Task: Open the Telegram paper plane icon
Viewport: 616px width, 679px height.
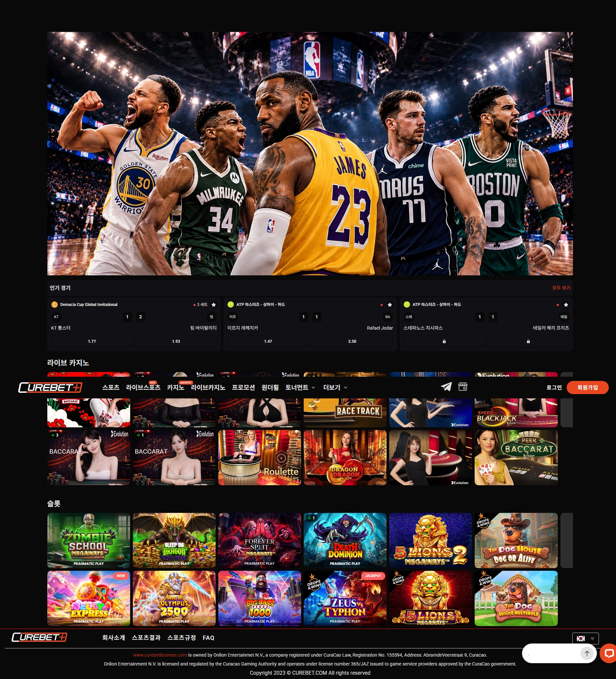Action: click(446, 387)
